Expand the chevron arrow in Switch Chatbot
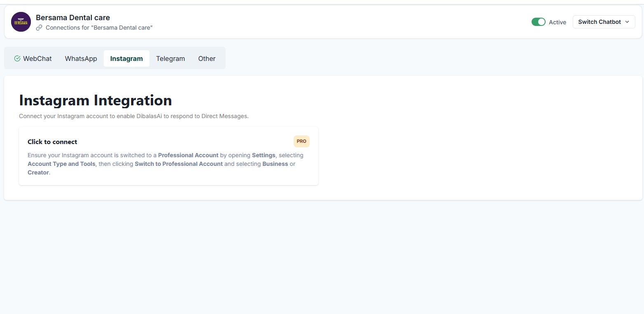Screen dimensions: 644x314 click(627, 22)
